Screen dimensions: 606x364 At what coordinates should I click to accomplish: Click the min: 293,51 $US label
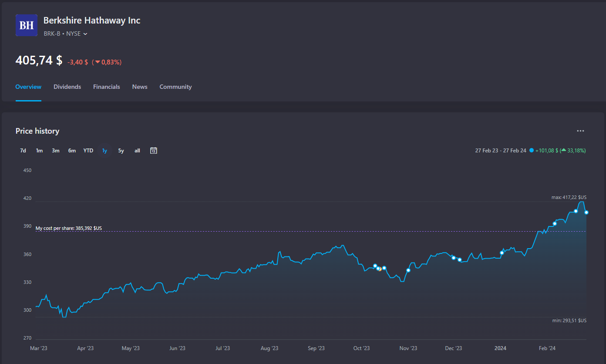(x=569, y=320)
